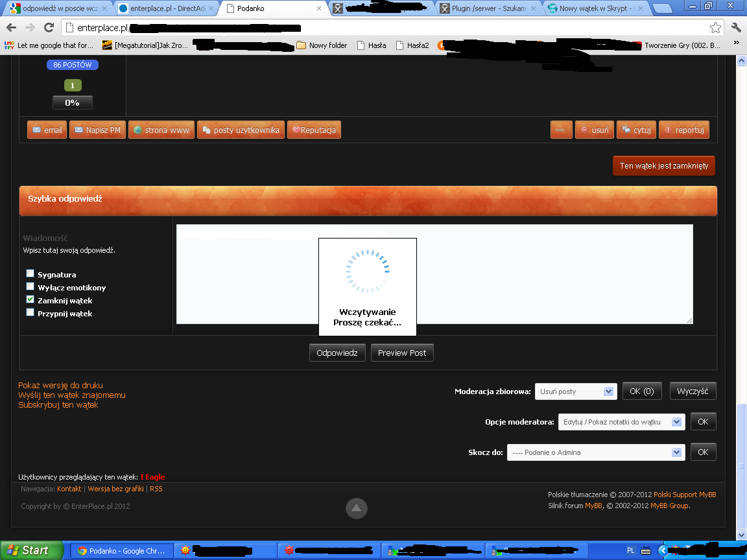This screenshot has height=560, width=747.
Task: Expand the Skocz do forum dropdown
Action: click(x=596, y=452)
